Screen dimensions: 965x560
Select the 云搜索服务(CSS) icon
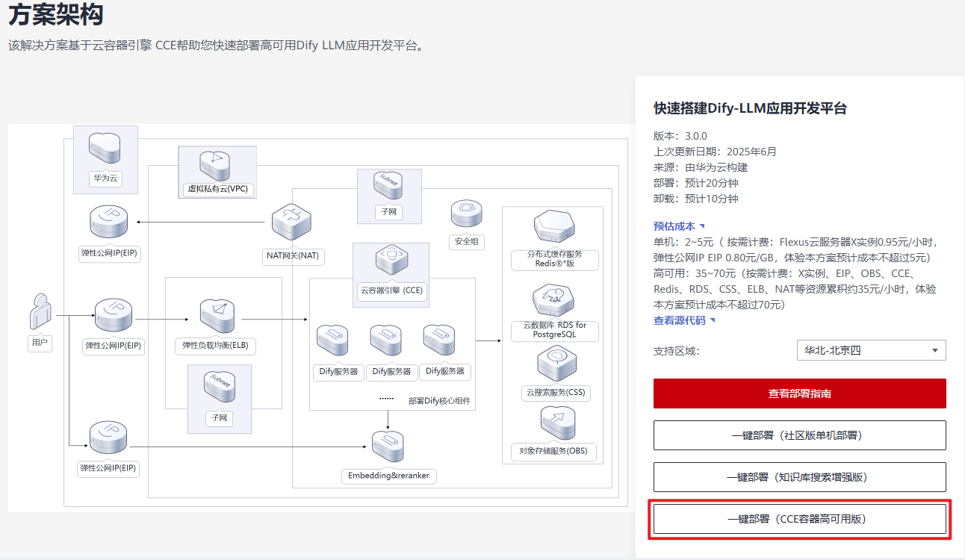click(x=556, y=364)
